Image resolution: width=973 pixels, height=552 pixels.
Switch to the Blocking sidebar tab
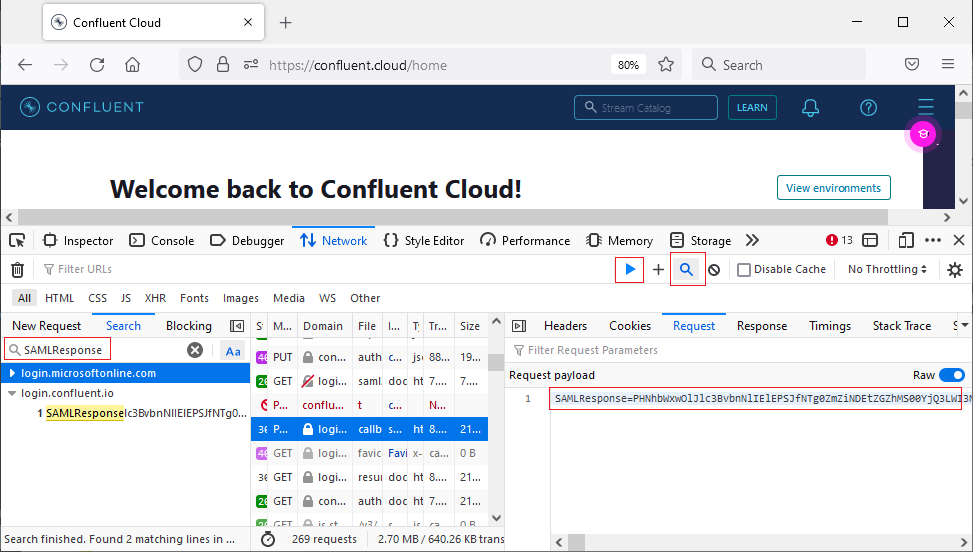coord(189,326)
